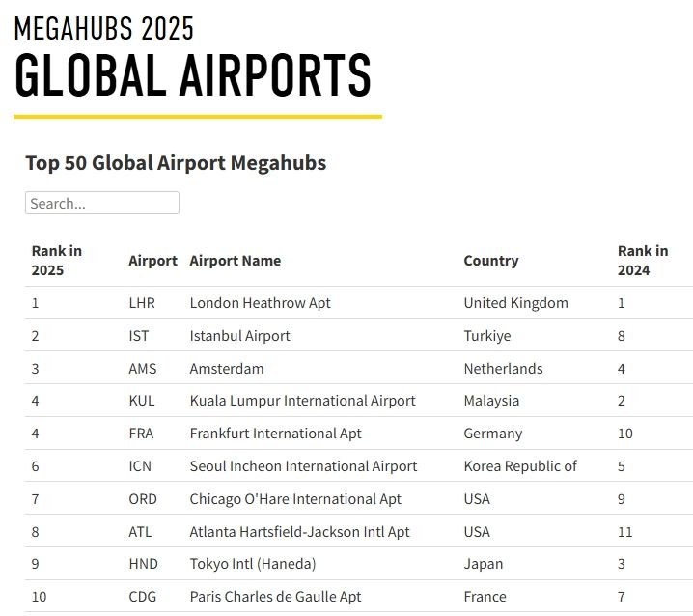The width and height of the screenshot is (693, 616).
Task: Click the Search input field
Action: pyautogui.click(x=101, y=203)
